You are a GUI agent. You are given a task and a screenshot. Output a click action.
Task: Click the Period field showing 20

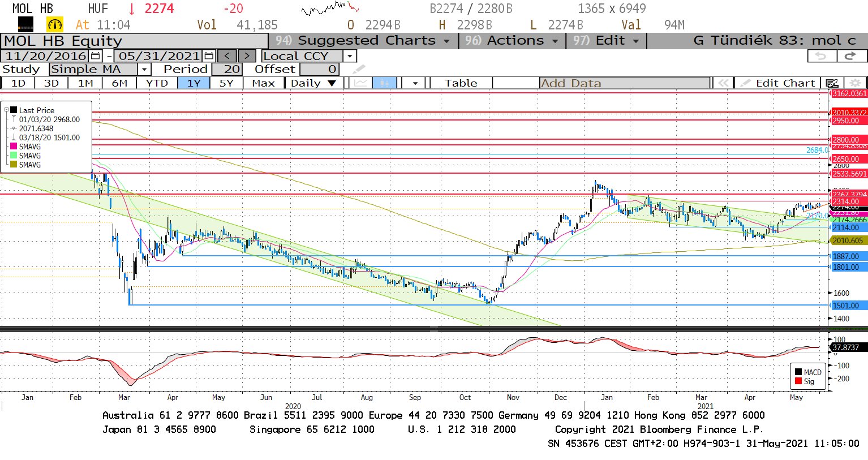[x=226, y=69]
